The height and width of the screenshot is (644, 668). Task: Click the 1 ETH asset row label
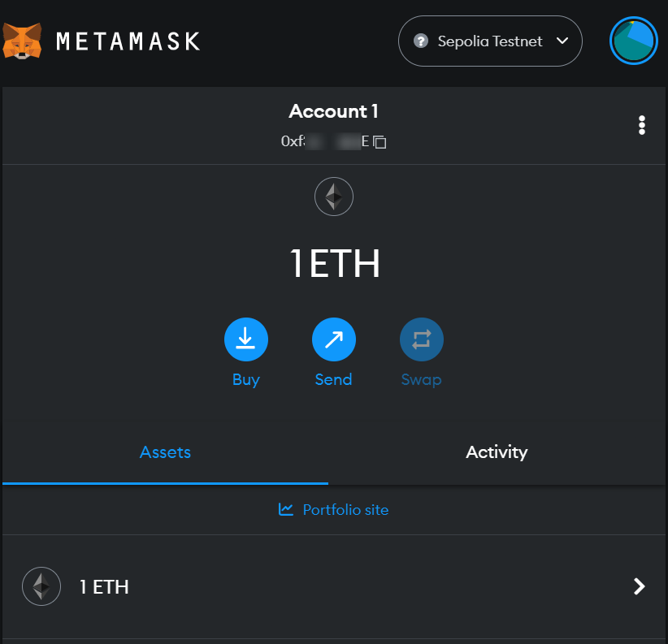click(x=104, y=586)
